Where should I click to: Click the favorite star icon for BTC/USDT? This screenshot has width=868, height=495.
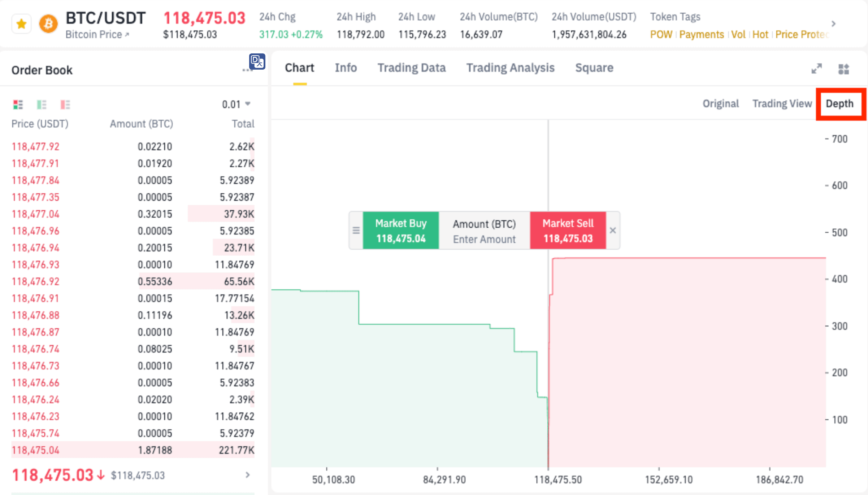click(x=21, y=24)
